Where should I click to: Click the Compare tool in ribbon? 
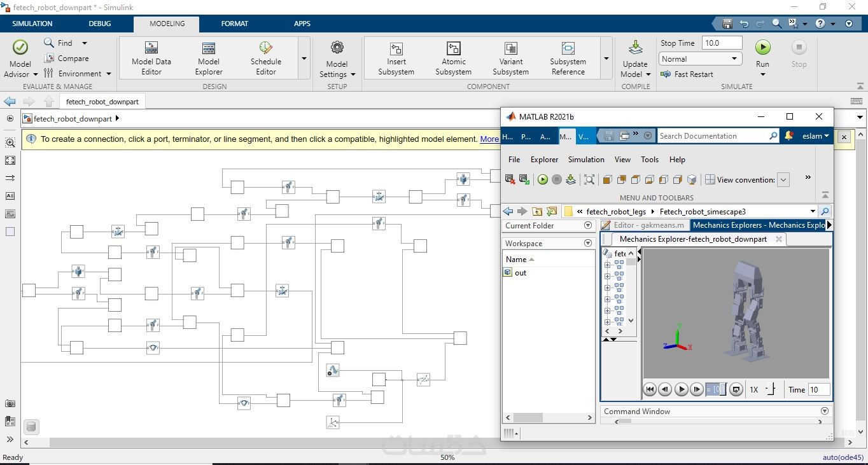(66, 58)
